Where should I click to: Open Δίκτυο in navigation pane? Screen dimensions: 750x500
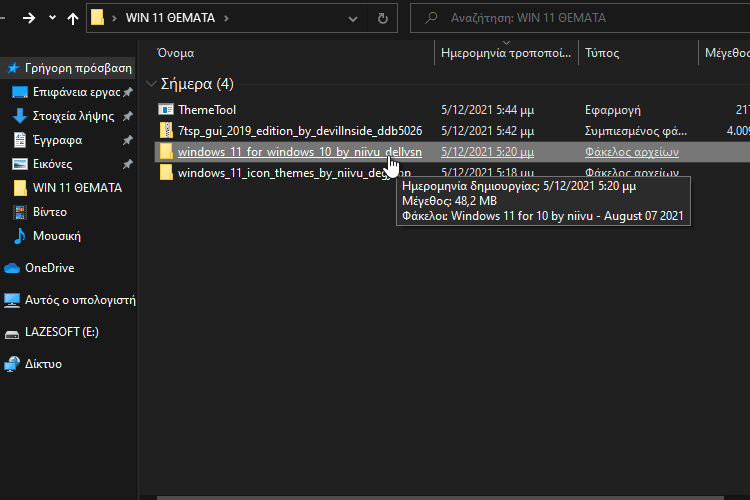coord(43,364)
